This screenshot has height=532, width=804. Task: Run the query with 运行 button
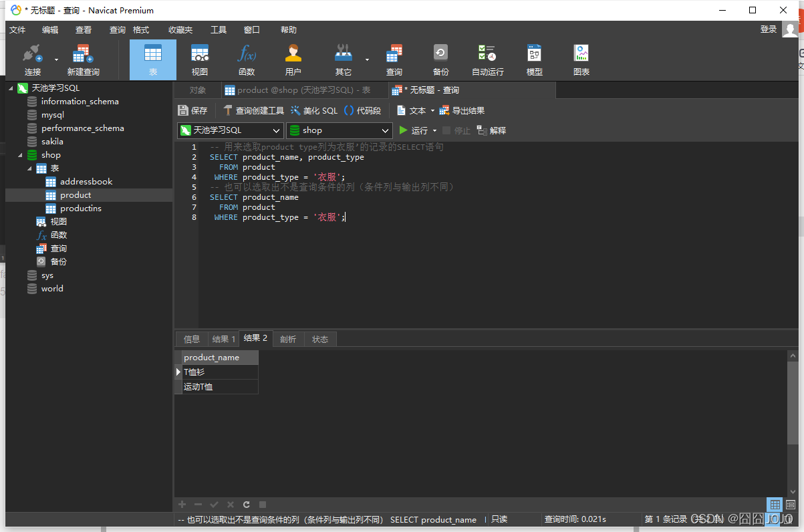(413, 130)
